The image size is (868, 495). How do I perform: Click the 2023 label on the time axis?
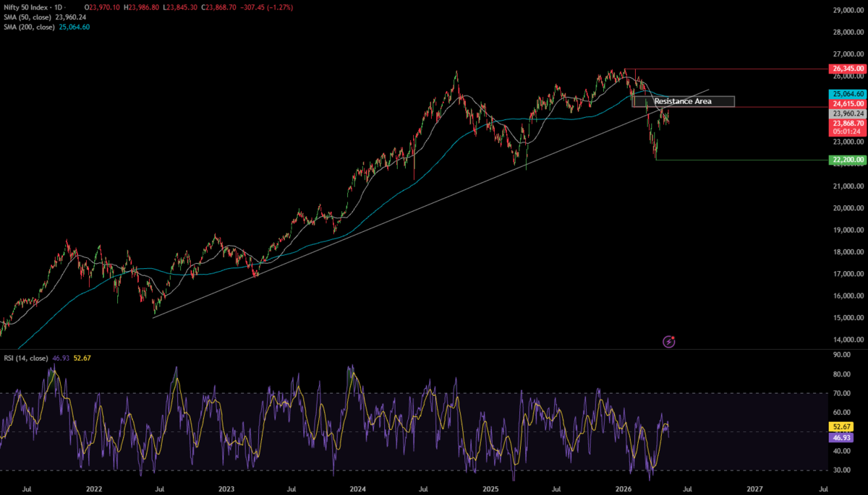click(225, 489)
